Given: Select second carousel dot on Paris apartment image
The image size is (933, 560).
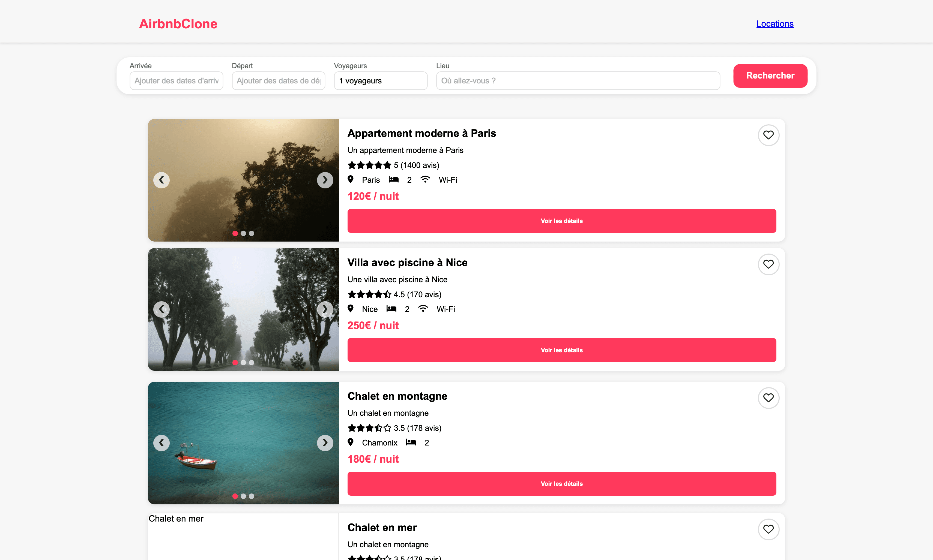Looking at the screenshot, I should pyautogui.click(x=243, y=233).
